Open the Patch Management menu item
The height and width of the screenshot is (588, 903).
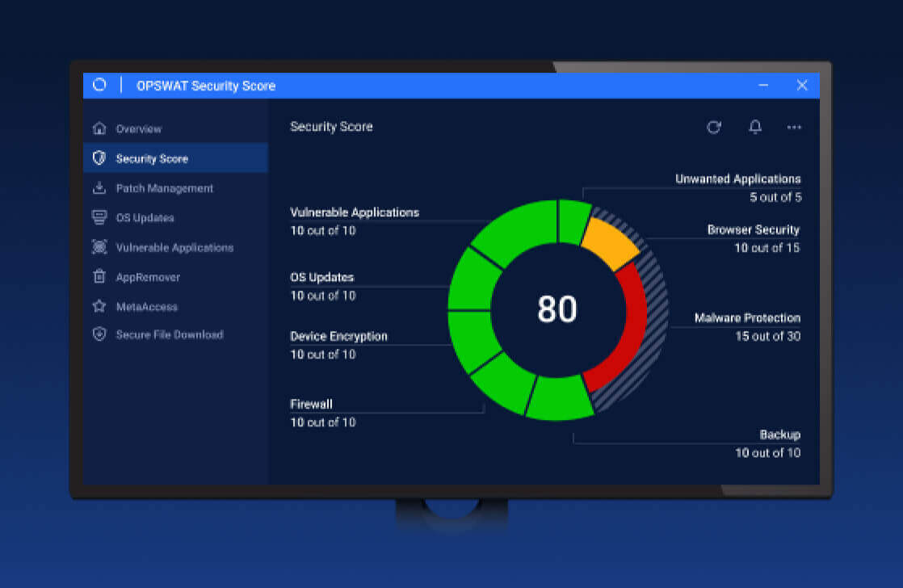pos(164,188)
